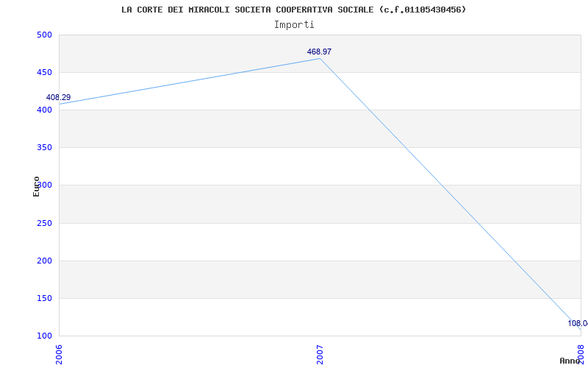Image resolution: width=588 pixels, height=368 pixels.
Task: Click the 300 y-axis value
Action: click(x=44, y=185)
